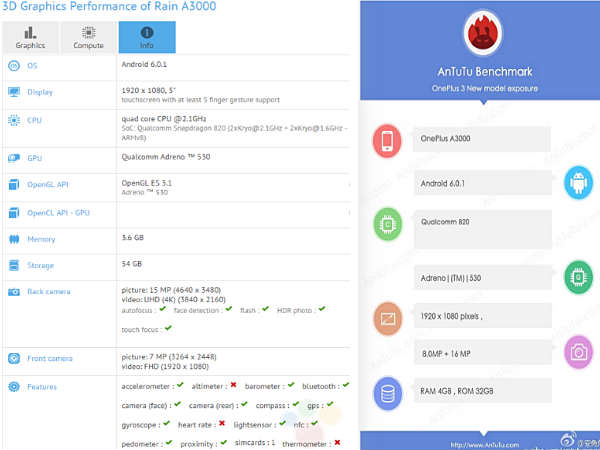Click the blue Android robot icon
Image resolution: width=600 pixels, height=450 pixels.
point(578,183)
